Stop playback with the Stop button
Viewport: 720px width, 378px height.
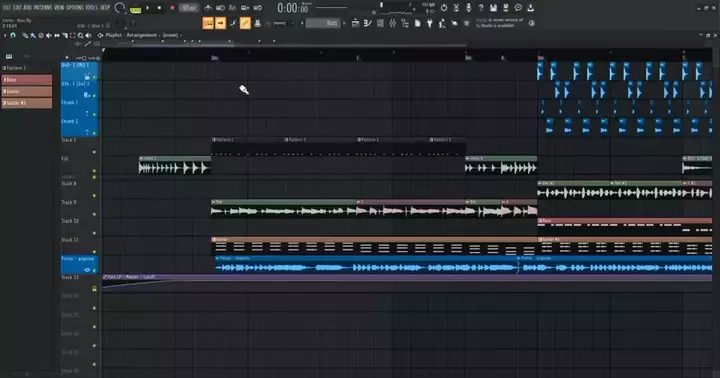(x=159, y=8)
